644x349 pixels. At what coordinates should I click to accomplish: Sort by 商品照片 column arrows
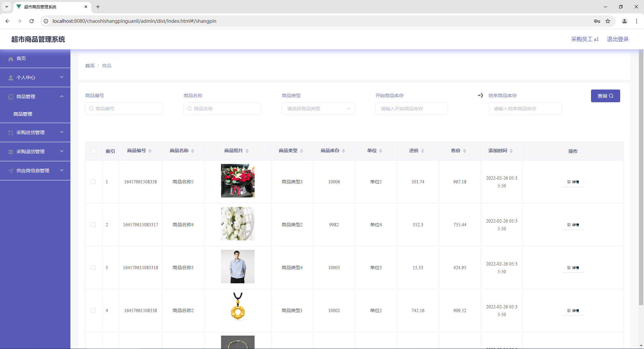[x=247, y=151]
